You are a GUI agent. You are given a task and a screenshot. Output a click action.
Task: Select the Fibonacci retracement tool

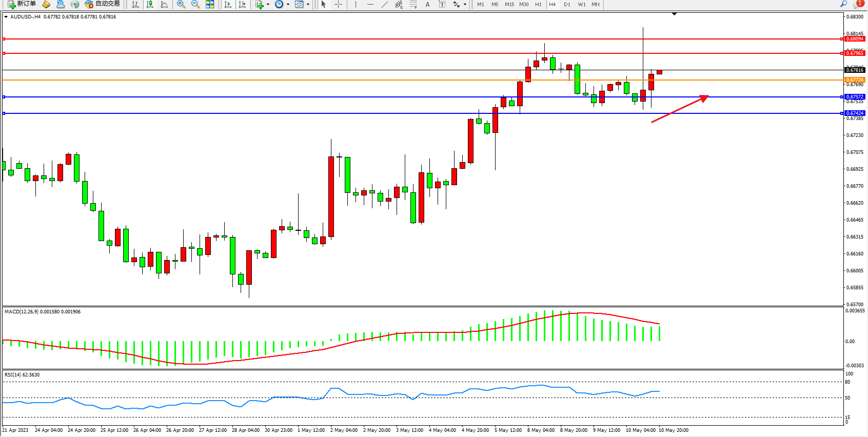click(413, 4)
